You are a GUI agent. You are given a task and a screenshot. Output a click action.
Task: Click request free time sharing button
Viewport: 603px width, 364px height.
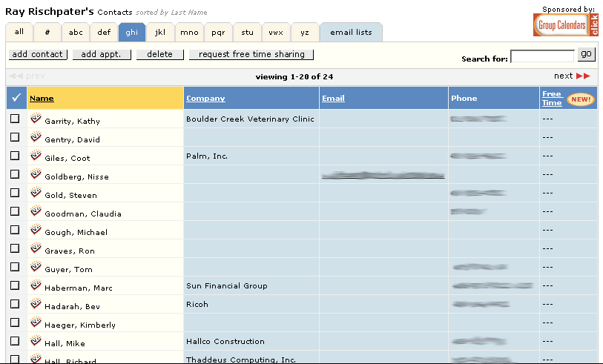coord(251,54)
